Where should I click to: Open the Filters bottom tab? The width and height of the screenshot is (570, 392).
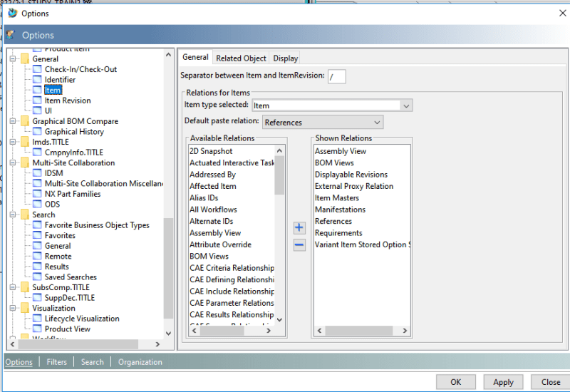pos(57,362)
